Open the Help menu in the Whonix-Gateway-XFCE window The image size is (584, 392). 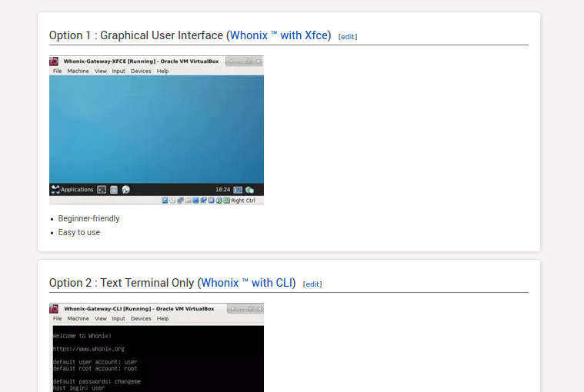(163, 71)
